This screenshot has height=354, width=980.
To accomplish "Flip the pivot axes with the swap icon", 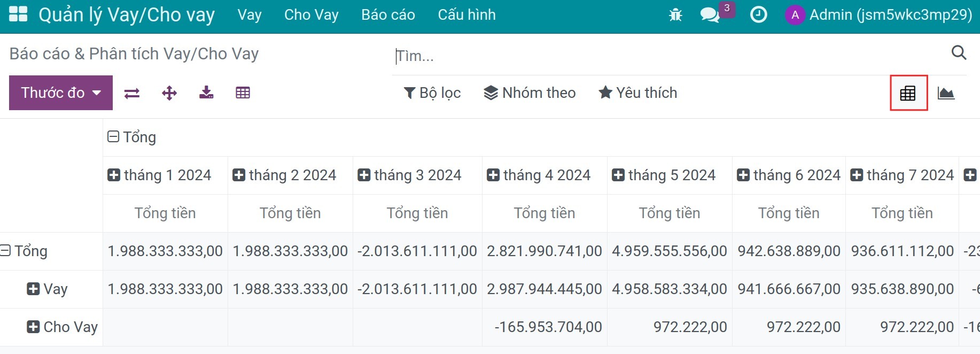I will pos(132,93).
